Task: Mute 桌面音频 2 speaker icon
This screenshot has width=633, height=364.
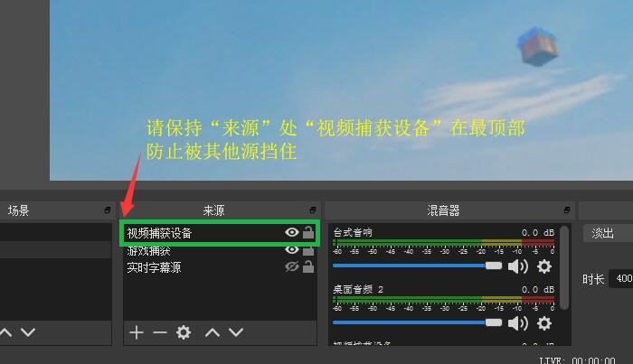Action: 518,323
